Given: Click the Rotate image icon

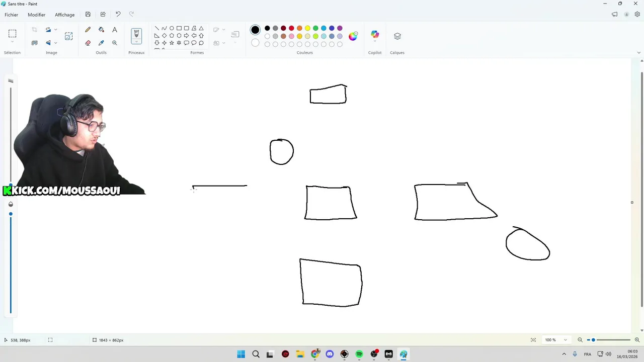Looking at the screenshot, I should click(x=48, y=30).
